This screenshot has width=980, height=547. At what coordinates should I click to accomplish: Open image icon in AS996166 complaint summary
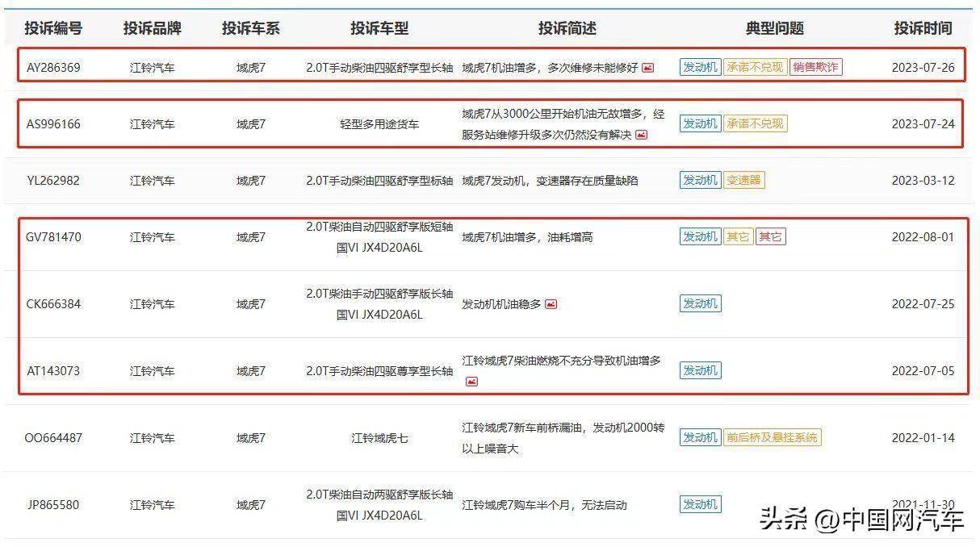[x=641, y=135]
